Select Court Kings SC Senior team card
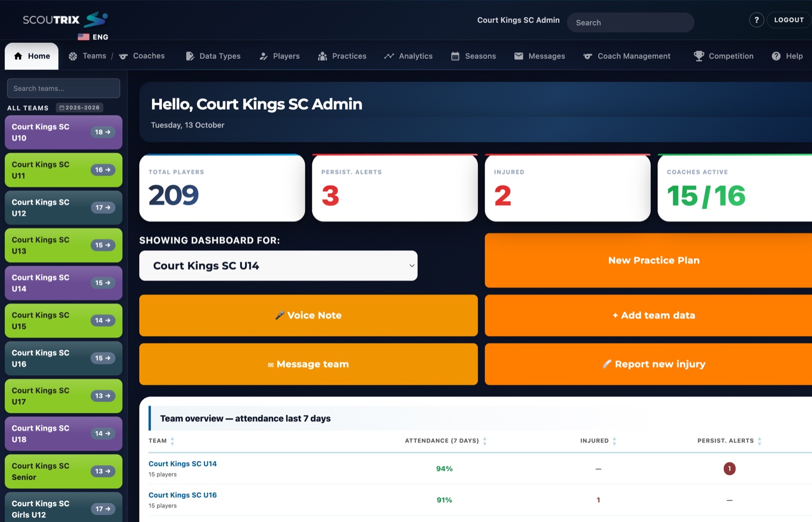Viewport: 812px width, 522px height. (63, 472)
